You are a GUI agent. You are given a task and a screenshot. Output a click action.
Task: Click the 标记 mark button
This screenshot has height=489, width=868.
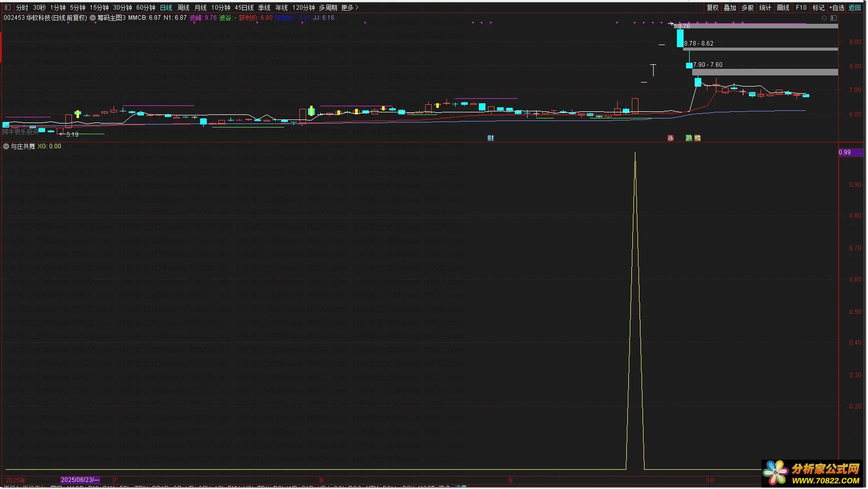(x=819, y=8)
